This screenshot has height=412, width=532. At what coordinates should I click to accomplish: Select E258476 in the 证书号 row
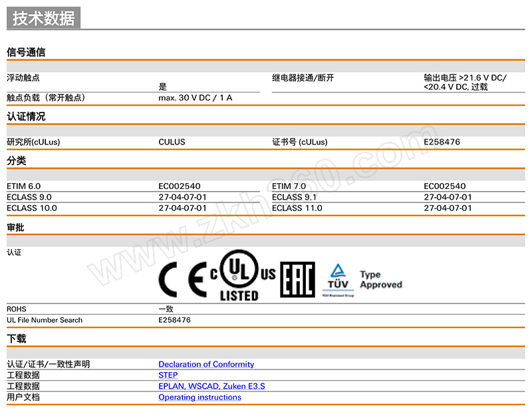[x=442, y=142]
